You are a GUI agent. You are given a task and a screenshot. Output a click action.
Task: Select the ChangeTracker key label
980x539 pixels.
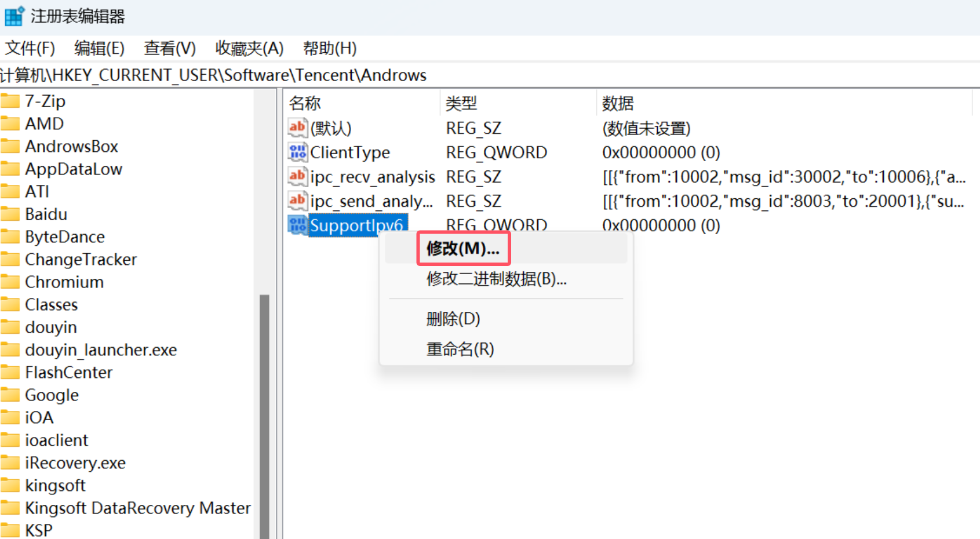(x=81, y=260)
